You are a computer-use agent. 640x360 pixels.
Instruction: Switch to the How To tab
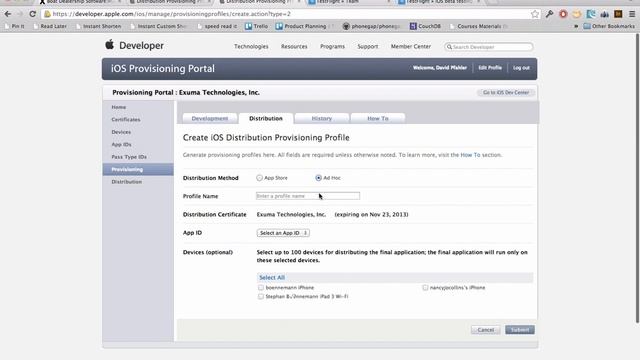click(x=378, y=118)
